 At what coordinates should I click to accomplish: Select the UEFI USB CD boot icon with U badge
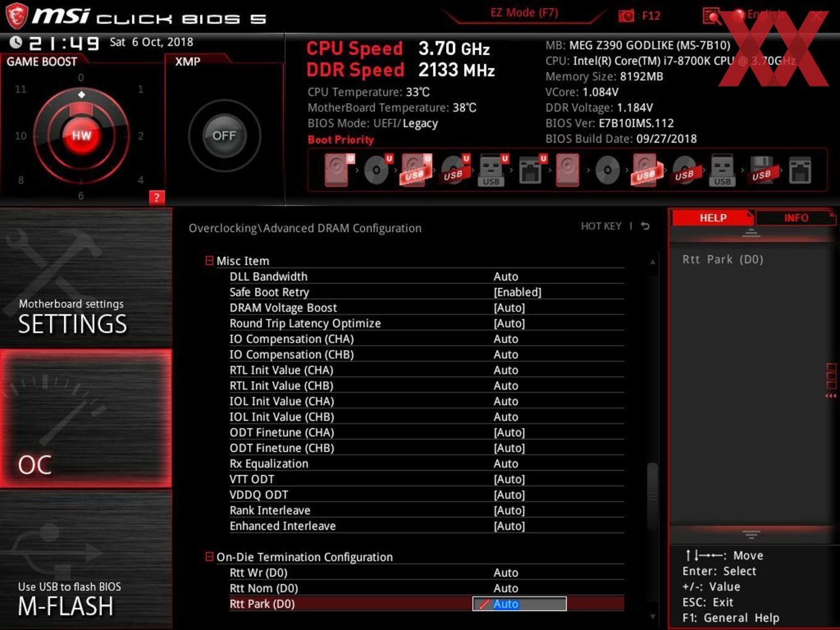455,170
